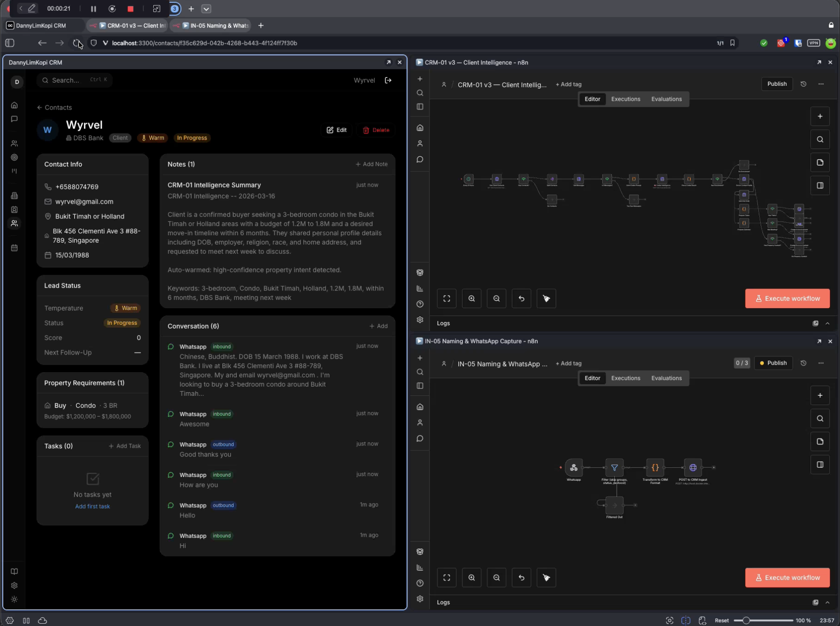Open the Add tag dropdown on CRM-01 workflow

tap(568, 84)
